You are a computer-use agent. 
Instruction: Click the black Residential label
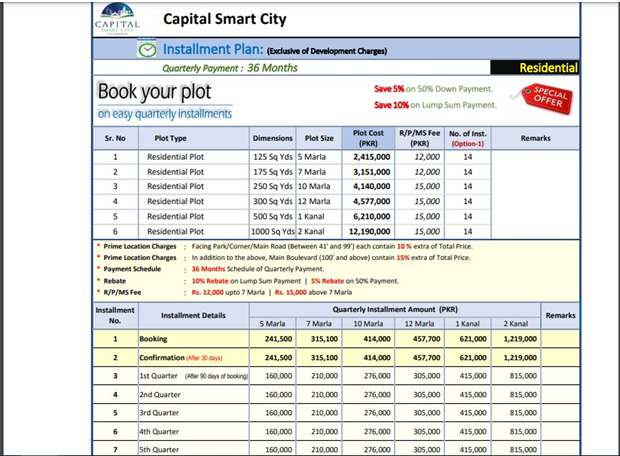pos(535,68)
